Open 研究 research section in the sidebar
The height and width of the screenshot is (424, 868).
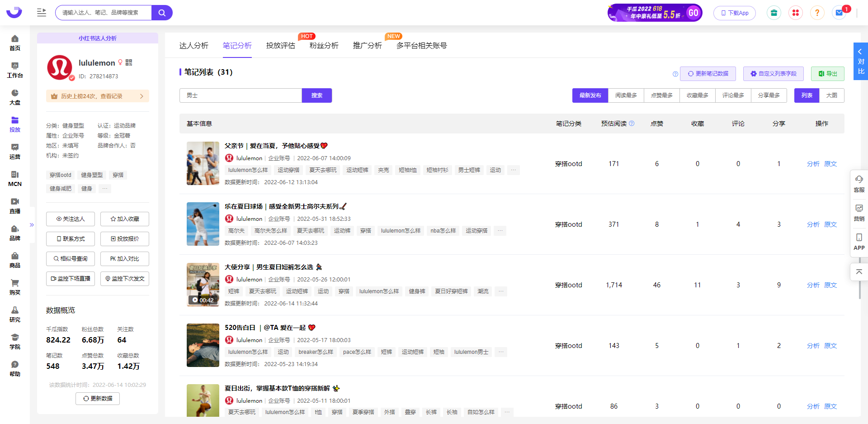click(x=15, y=314)
